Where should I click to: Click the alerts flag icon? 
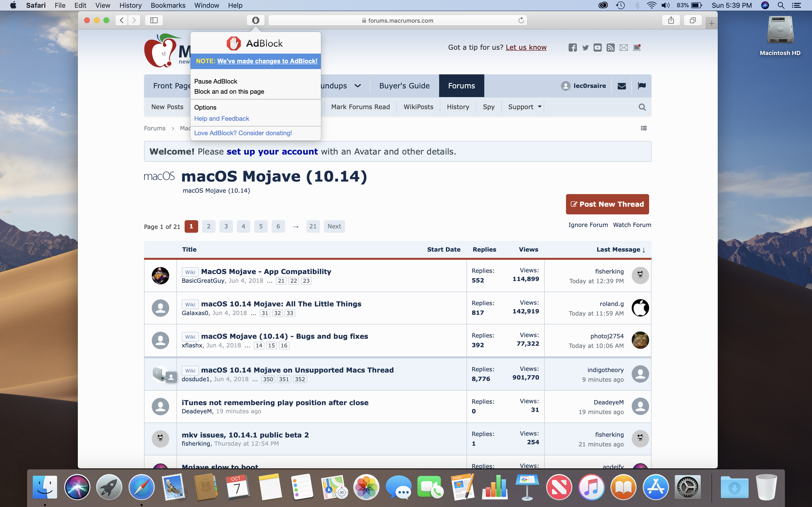point(642,86)
